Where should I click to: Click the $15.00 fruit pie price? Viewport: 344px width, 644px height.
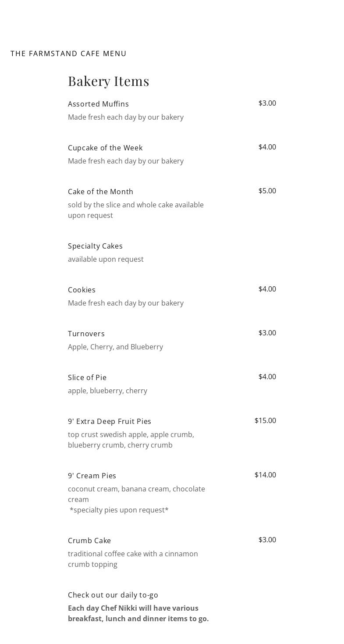pos(265,420)
